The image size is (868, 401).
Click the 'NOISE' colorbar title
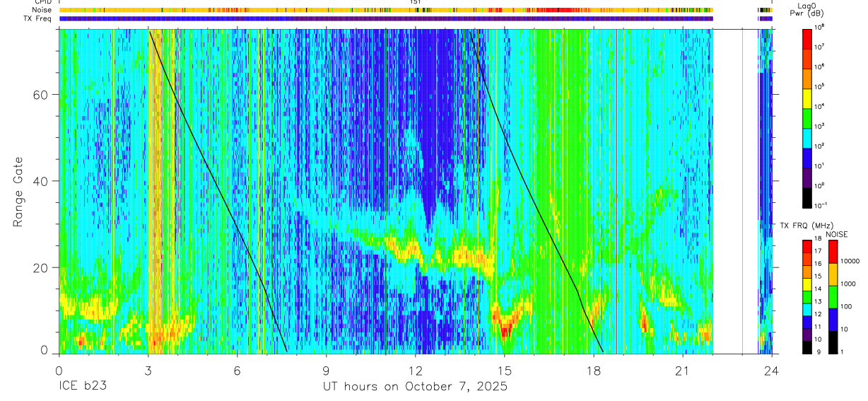[836, 234]
